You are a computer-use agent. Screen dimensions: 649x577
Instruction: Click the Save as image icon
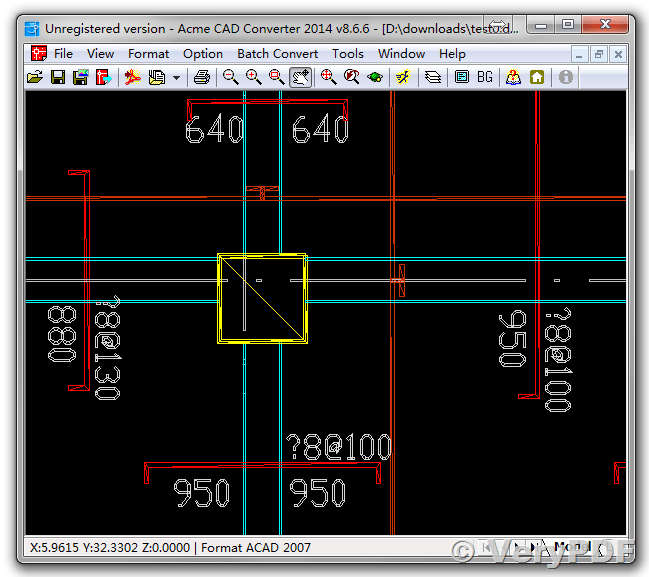click(x=80, y=77)
